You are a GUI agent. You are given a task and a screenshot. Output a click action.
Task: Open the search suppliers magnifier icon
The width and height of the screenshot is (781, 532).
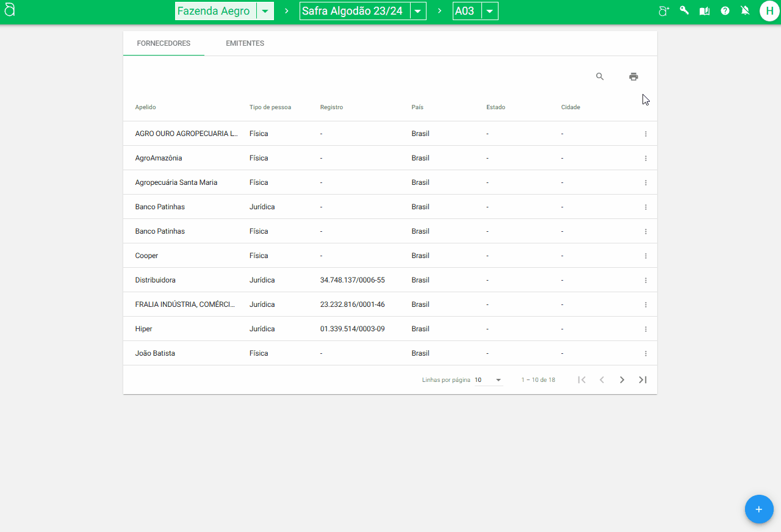[600, 76]
